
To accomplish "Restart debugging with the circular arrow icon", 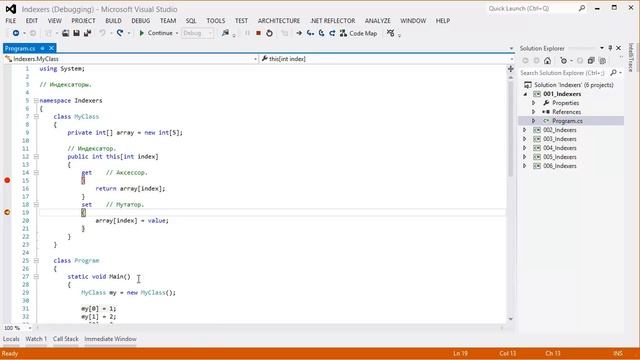I will (x=269, y=33).
